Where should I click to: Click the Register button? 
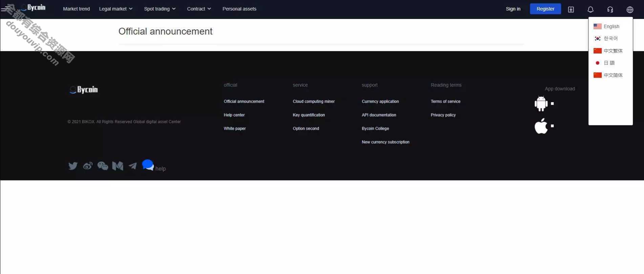tap(545, 9)
